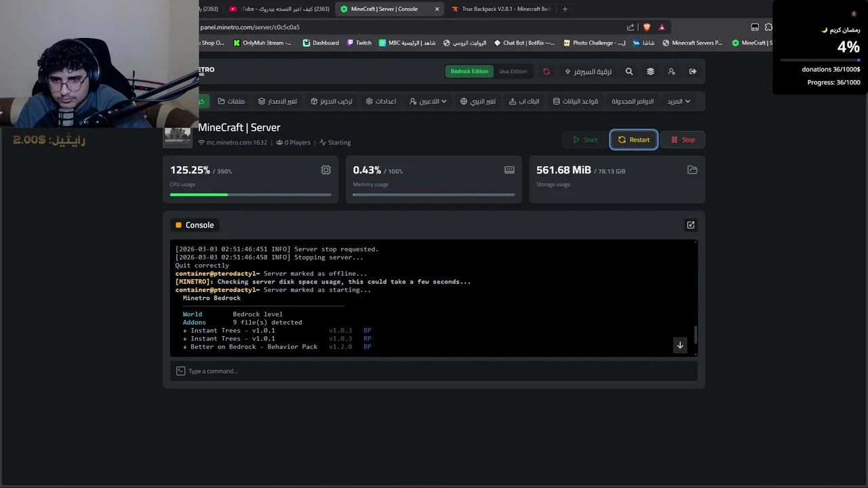This screenshot has height=488, width=868.
Task: Open Twitch bookmark
Action: point(359,43)
